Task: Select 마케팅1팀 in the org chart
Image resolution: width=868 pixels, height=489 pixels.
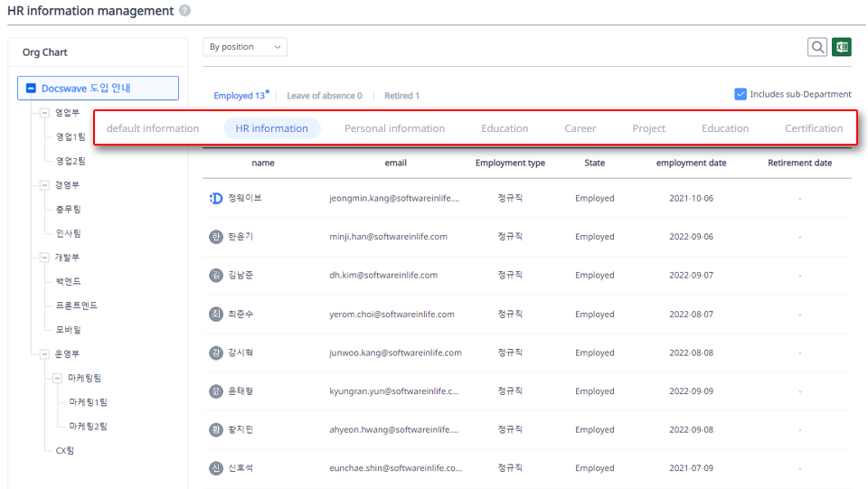Action: click(88, 402)
